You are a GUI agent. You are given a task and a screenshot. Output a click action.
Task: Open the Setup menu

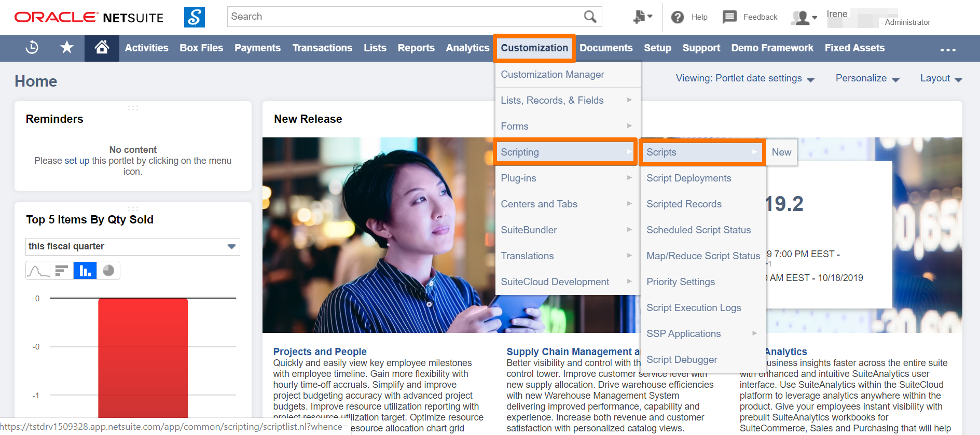pos(657,48)
